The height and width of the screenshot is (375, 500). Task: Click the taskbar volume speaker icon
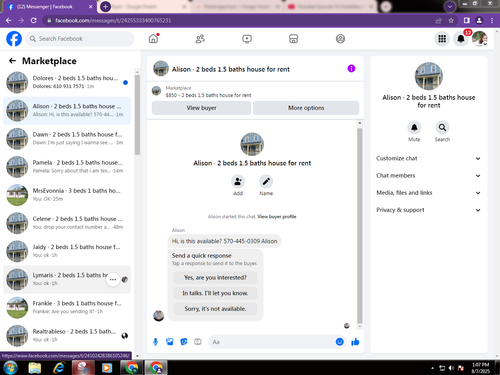click(x=451, y=368)
